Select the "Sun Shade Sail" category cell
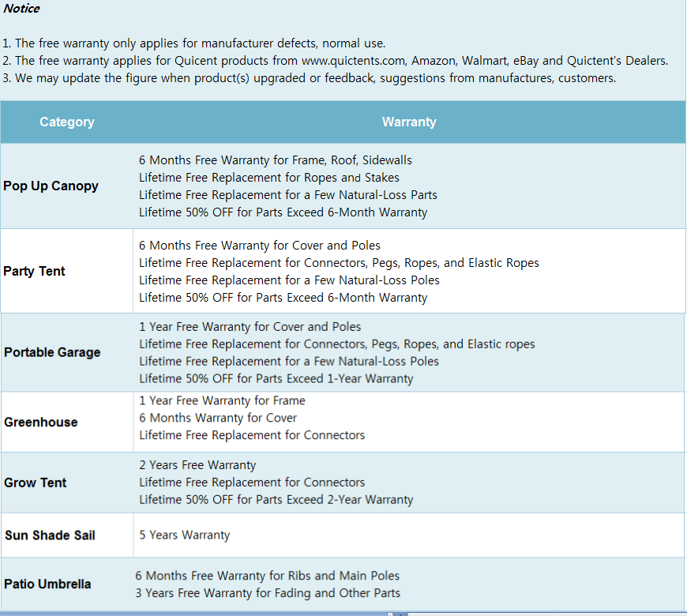Viewport: 687px width, 616px height. tap(66, 535)
